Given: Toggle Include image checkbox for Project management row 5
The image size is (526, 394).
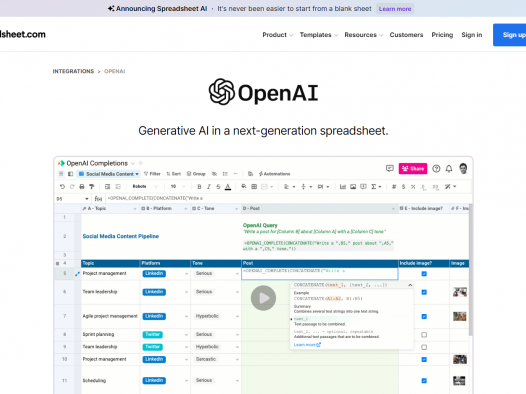Looking at the screenshot, I should pyautogui.click(x=424, y=274).
